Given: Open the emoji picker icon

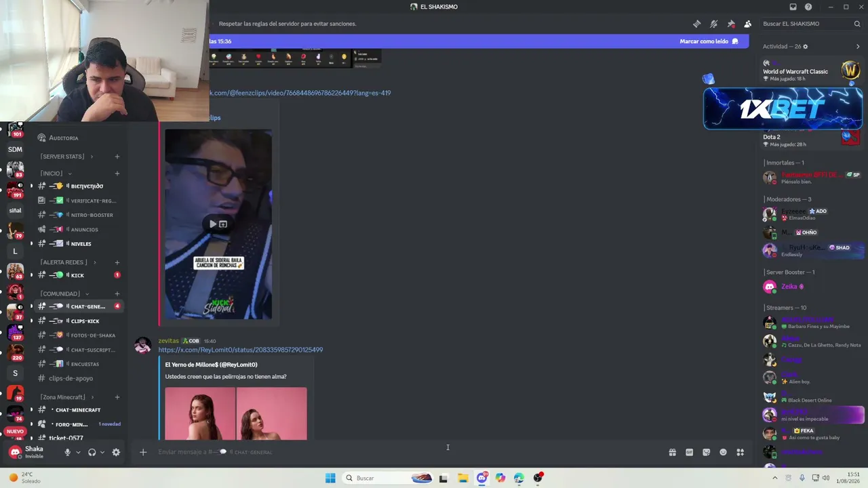Looking at the screenshot, I should point(723,452).
